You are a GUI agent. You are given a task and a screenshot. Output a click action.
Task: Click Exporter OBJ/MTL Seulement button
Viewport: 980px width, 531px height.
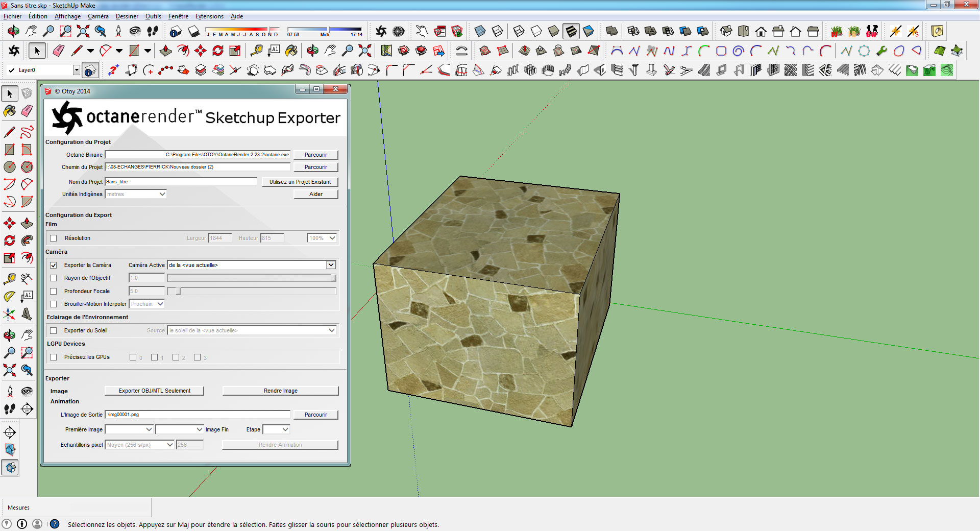tap(154, 391)
